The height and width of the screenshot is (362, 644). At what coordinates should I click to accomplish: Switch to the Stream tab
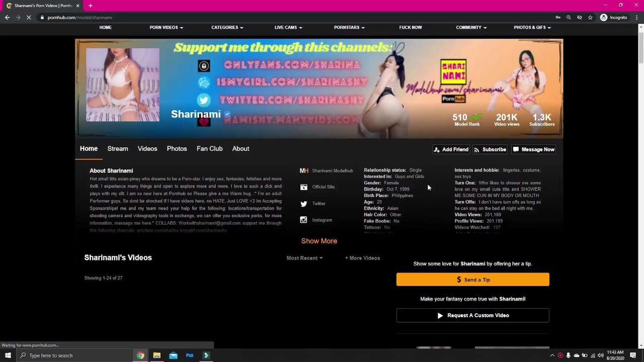(118, 149)
